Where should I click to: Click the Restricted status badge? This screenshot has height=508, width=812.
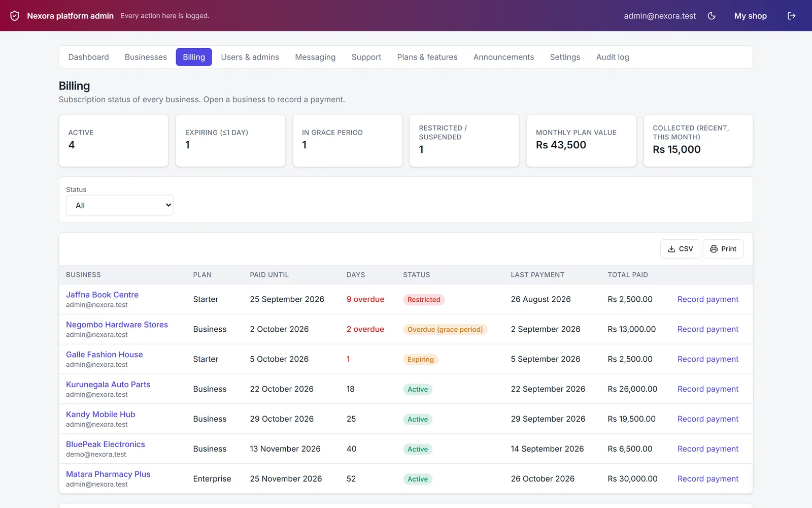pyautogui.click(x=424, y=300)
